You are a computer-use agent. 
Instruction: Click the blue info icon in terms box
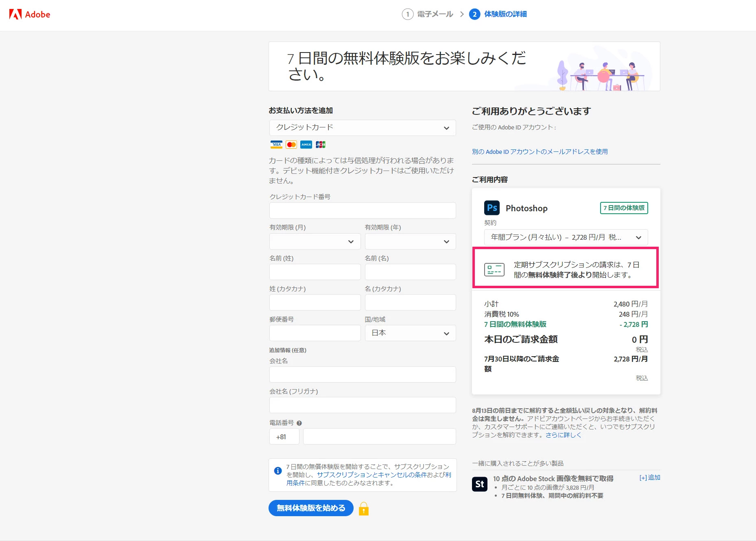click(x=278, y=471)
